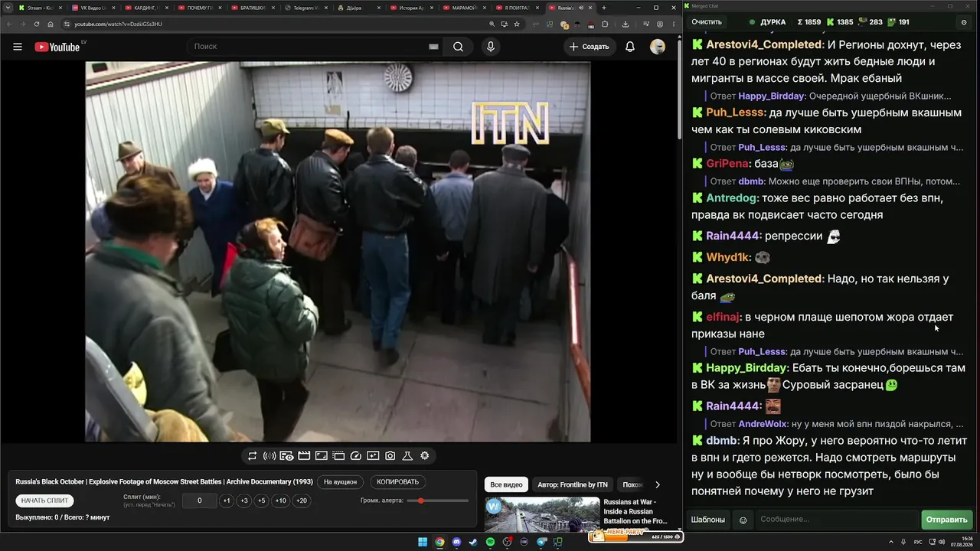Click the sound-waves icon below the video
The width and height of the screenshot is (980, 551).
click(x=269, y=456)
